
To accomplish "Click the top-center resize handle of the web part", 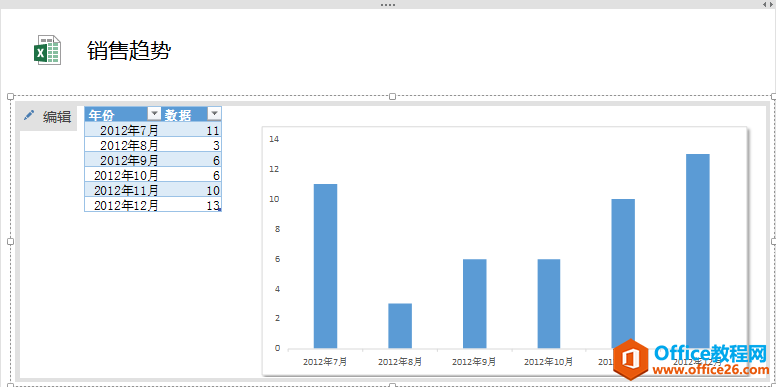I will (392, 96).
